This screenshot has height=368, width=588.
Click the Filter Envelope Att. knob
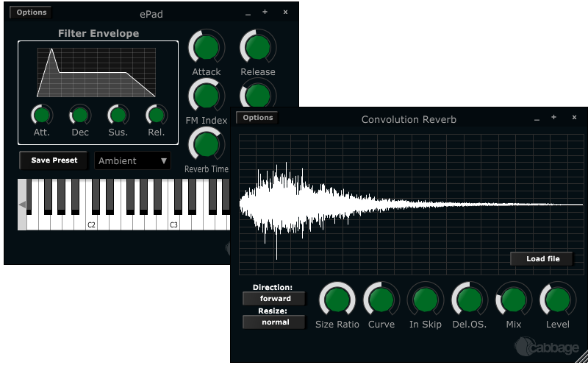point(42,115)
